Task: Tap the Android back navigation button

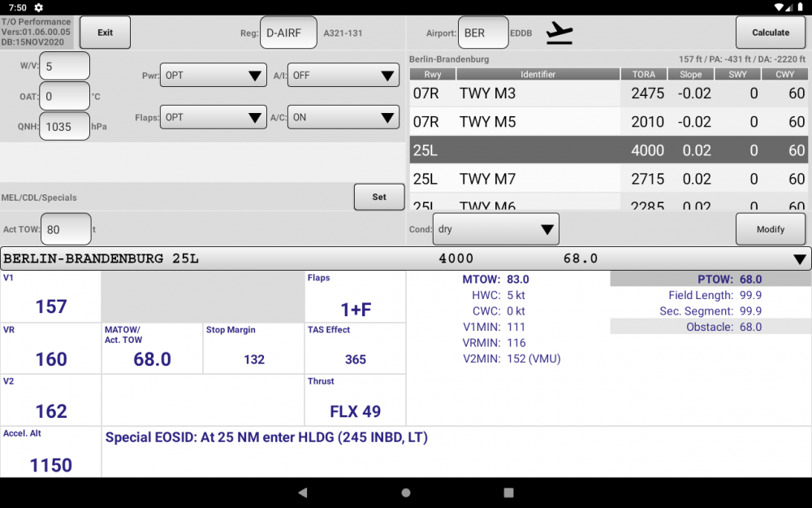Action: click(303, 493)
